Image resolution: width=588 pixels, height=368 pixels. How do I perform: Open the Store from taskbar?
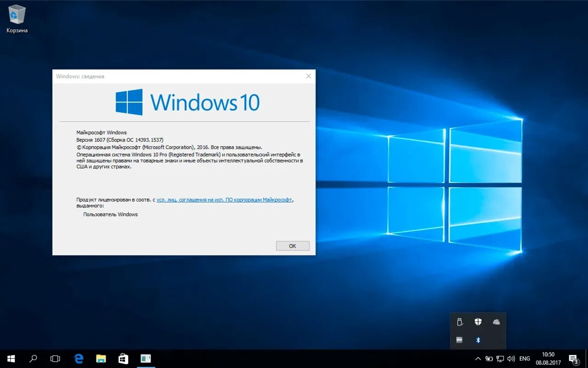[123, 358]
